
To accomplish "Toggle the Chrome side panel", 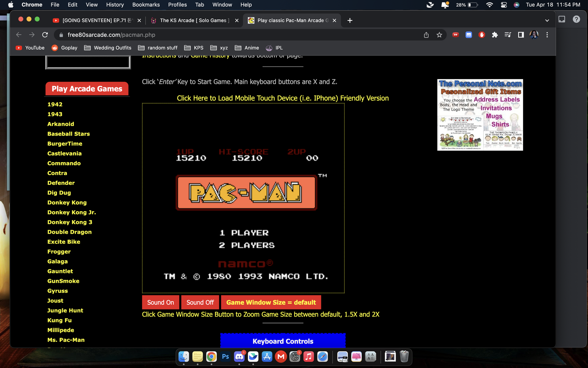I will click(x=521, y=35).
